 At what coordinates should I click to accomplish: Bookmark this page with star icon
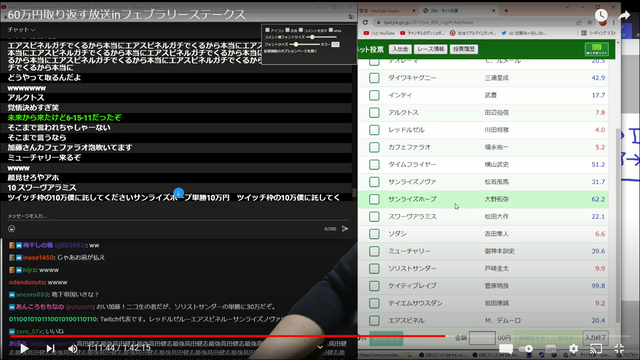[589, 22]
